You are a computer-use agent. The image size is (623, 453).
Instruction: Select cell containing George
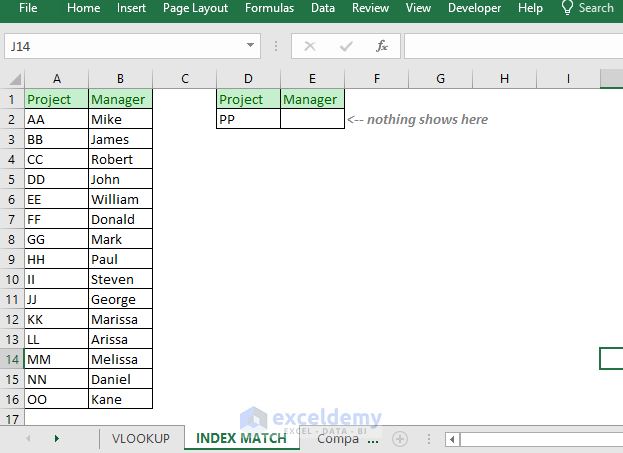pos(120,299)
